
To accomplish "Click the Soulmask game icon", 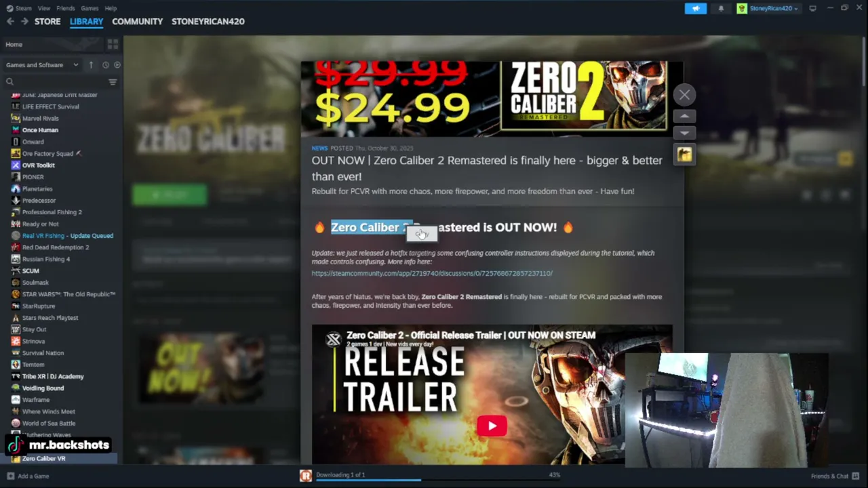I will tap(16, 283).
